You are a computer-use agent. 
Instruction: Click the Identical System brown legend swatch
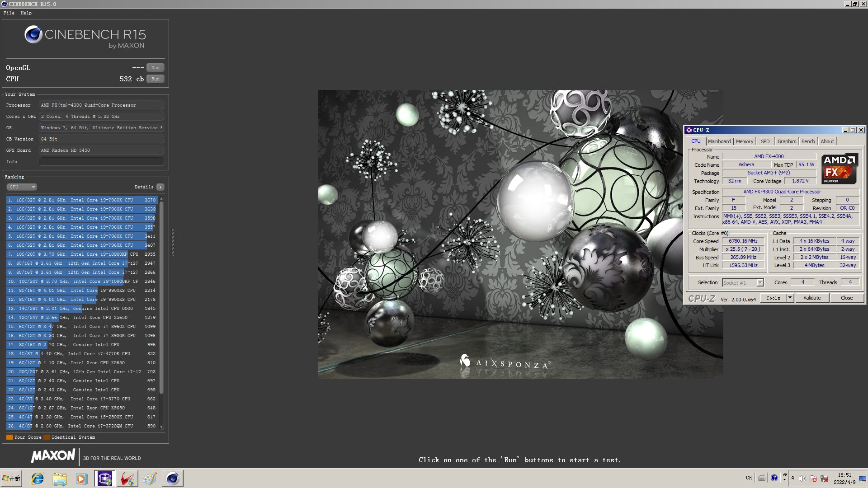click(47, 437)
